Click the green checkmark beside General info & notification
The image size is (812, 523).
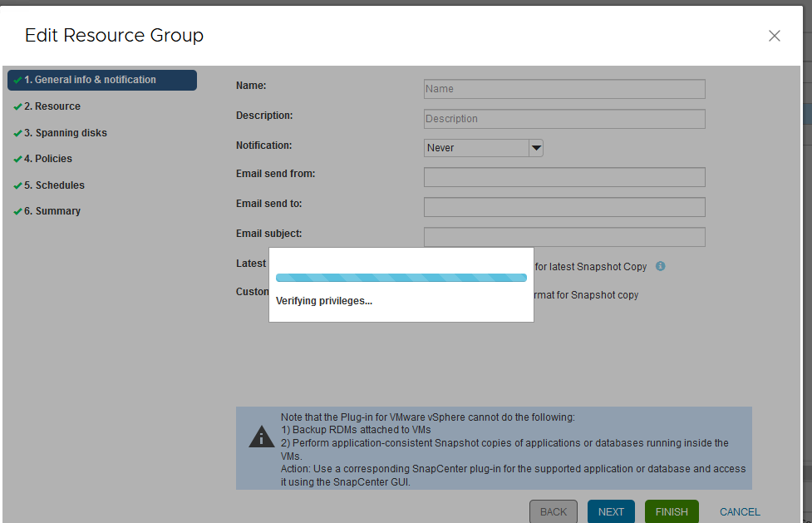17,80
